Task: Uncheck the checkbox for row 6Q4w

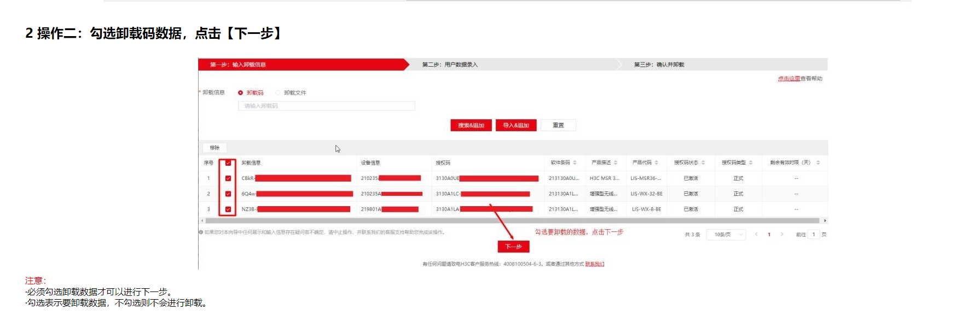Action: coord(228,194)
